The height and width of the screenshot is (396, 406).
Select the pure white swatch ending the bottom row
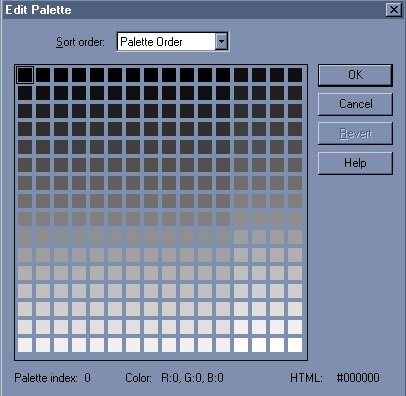[x=295, y=345]
